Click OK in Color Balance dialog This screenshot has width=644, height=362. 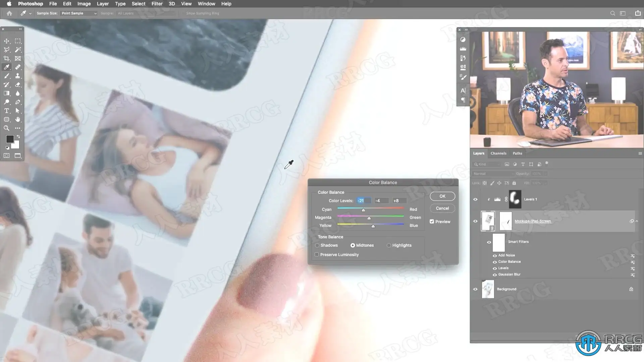[442, 196]
